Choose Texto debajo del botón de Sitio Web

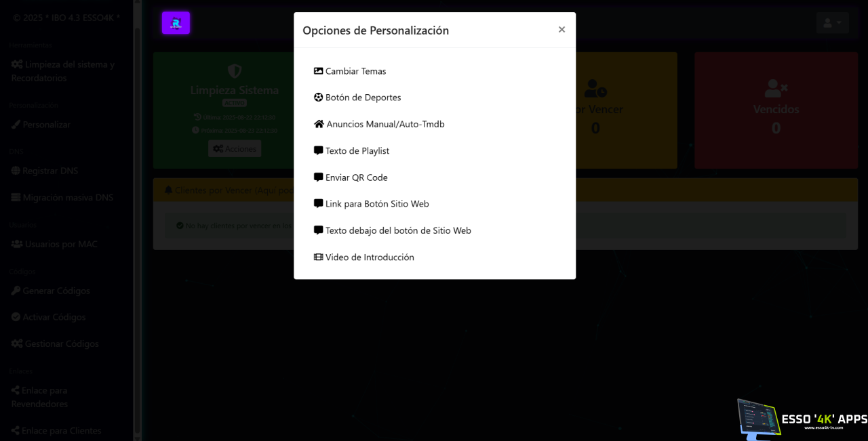point(397,230)
